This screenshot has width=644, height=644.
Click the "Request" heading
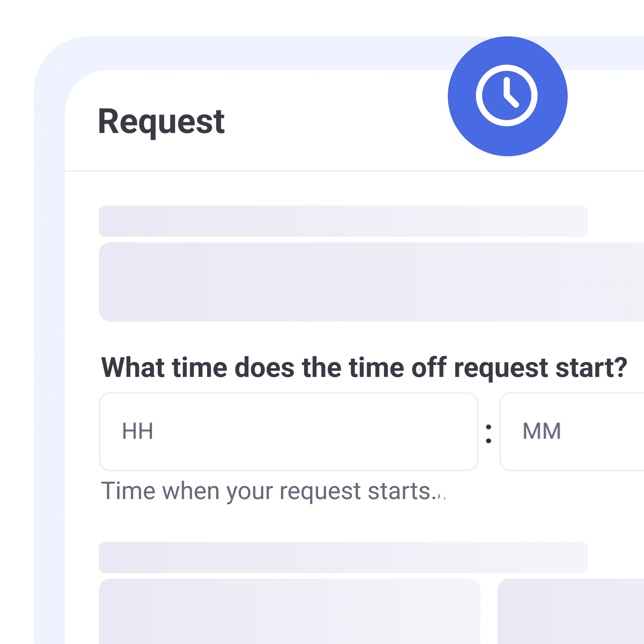[161, 122]
